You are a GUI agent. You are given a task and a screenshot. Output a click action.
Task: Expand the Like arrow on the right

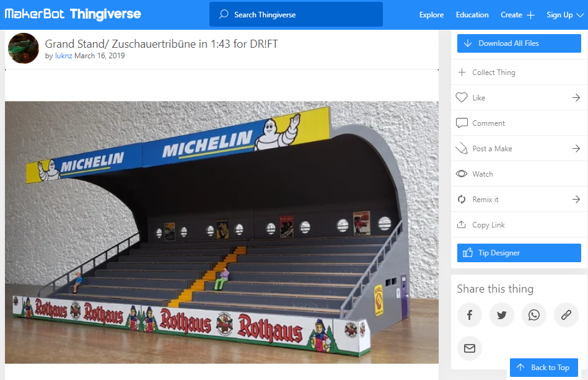pos(576,97)
